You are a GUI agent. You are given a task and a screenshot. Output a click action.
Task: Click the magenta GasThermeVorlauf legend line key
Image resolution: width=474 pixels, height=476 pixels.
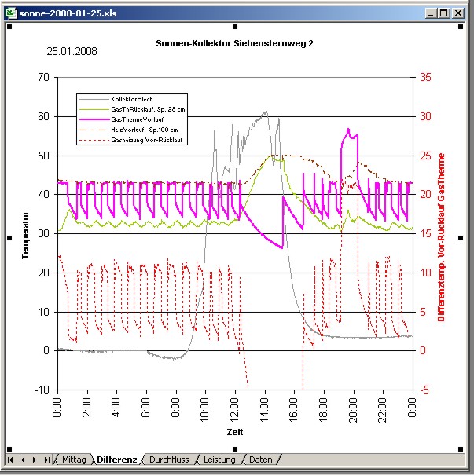pyautogui.click(x=94, y=119)
